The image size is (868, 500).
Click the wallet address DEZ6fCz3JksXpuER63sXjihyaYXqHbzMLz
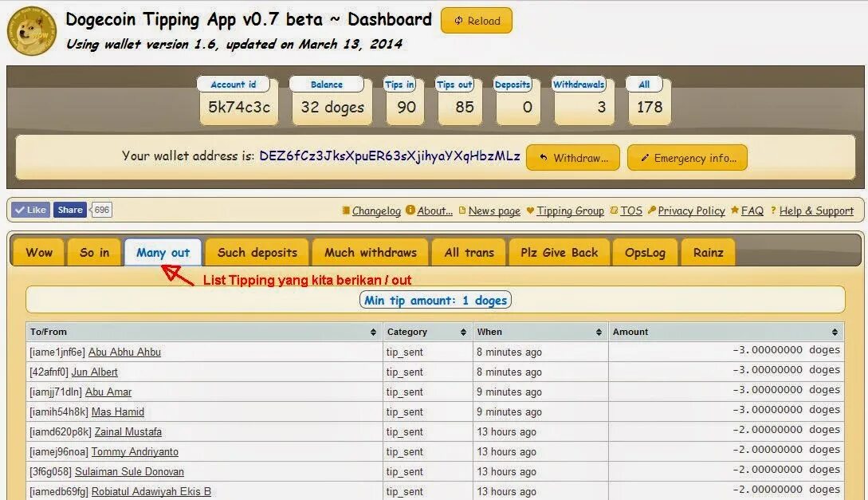point(390,156)
